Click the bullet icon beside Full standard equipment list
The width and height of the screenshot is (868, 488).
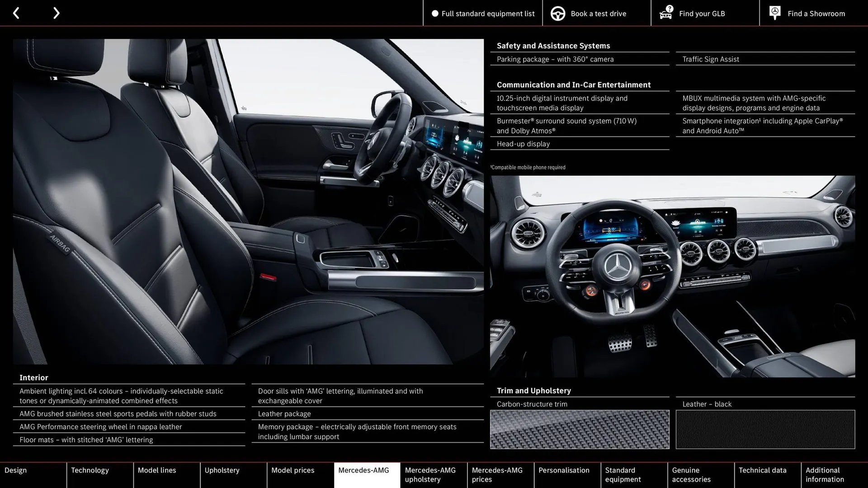[435, 14]
